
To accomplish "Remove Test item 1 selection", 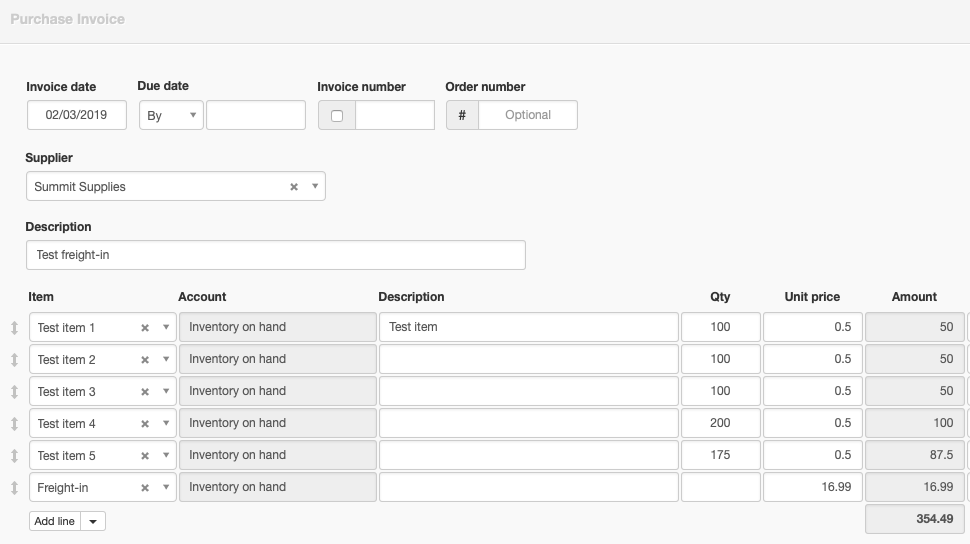I will click(145, 328).
